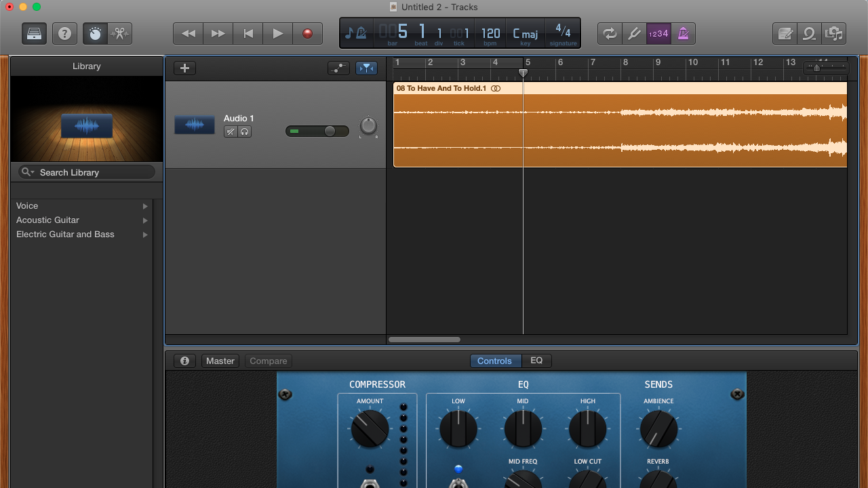Select the Tuner icon
The height and width of the screenshot is (488, 868).
pyautogui.click(x=635, y=33)
